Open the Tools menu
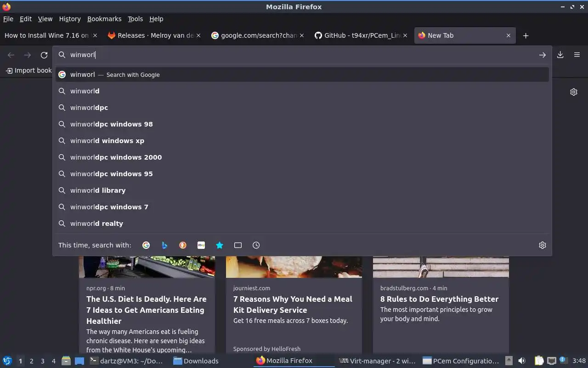The height and width of the screenshot is (368, 588). coord(136,19)
